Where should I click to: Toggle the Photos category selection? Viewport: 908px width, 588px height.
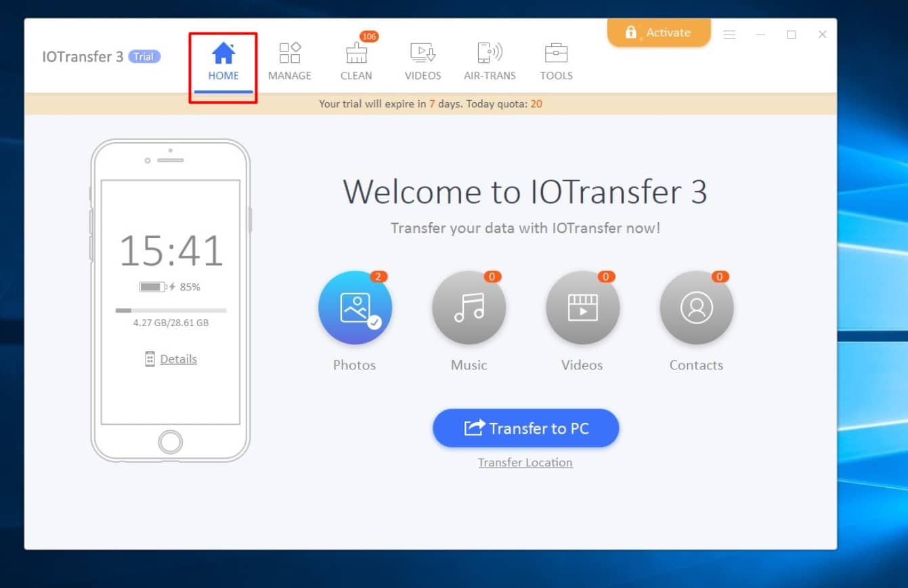[355, 308]
